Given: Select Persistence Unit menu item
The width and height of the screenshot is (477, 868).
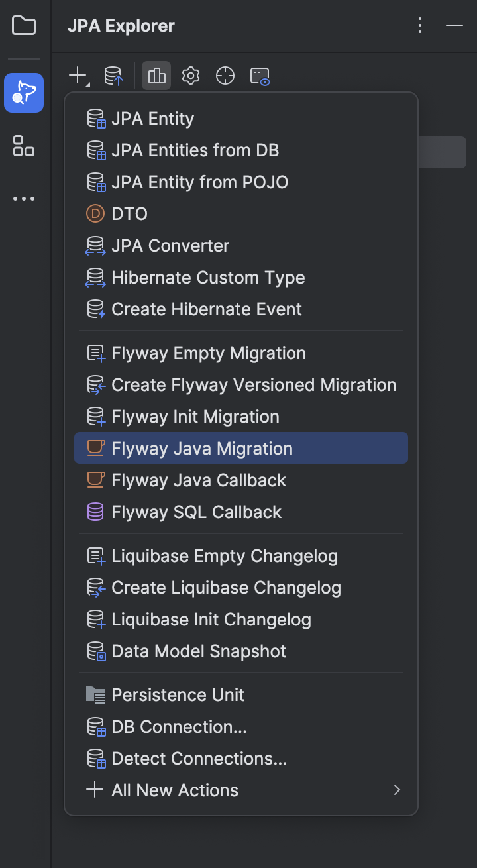Looking at the screenshot, I should point(178,695).
